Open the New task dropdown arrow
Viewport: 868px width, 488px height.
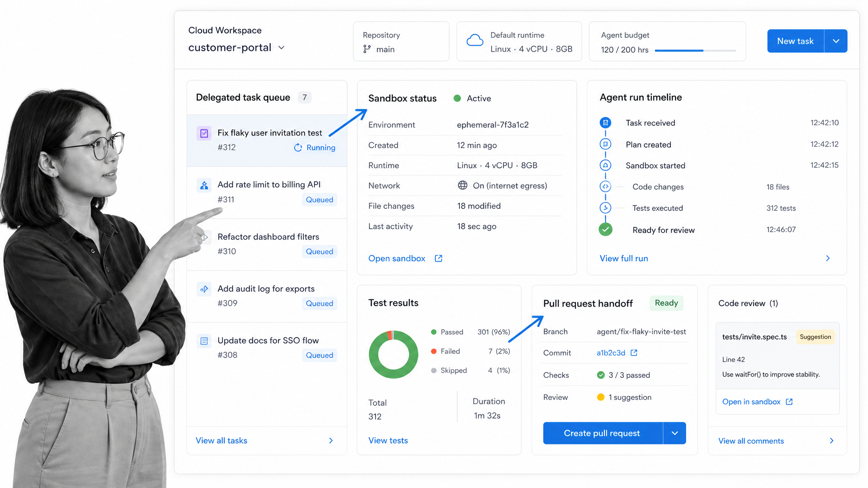click(836, 41)
